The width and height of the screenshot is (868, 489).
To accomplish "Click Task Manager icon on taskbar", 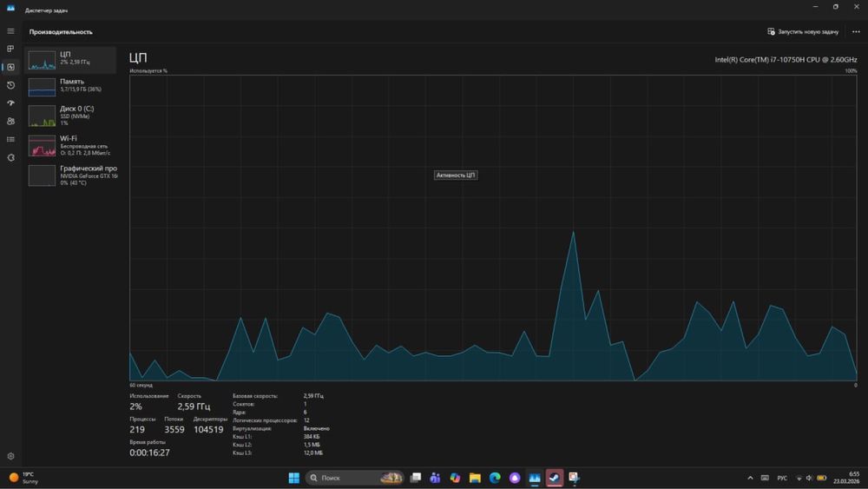I will (x=535, y=478).
